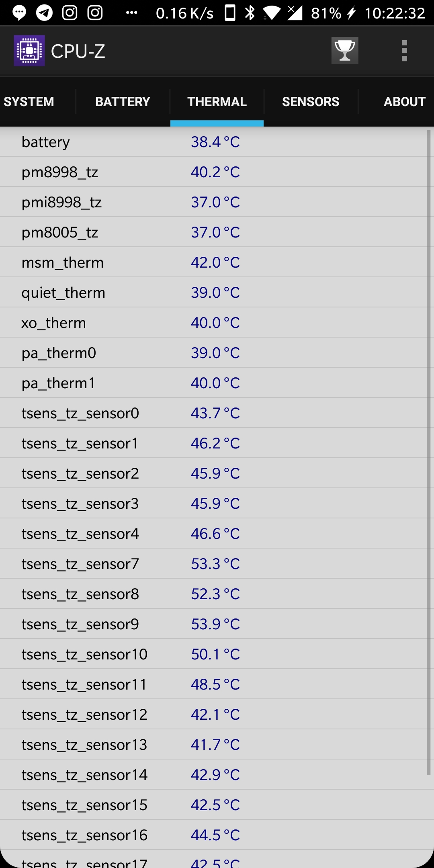Tap the Wi-Fi signal status icon
Viewport: 434px width, 868px height.
(x=272, y=13)
